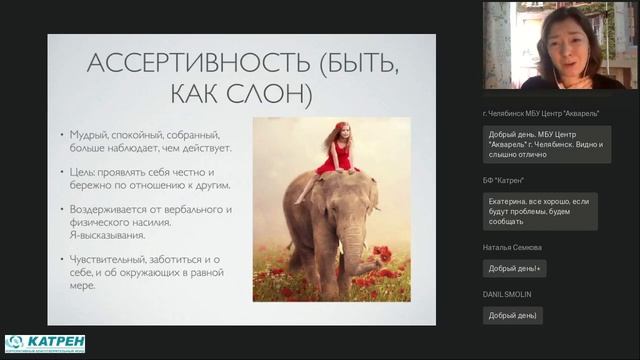Viewport: 640px width, 360px height.
Task: Click chat message Видно и слышно отлично
Action: click(x=547, y=144)
